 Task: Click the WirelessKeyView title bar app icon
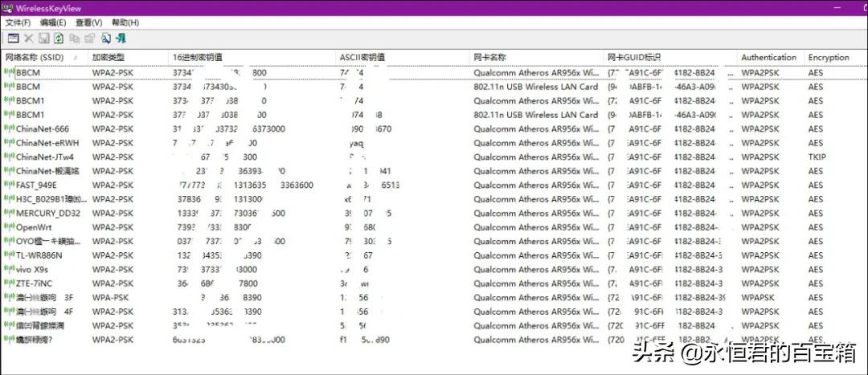click(x=8, y=8)
